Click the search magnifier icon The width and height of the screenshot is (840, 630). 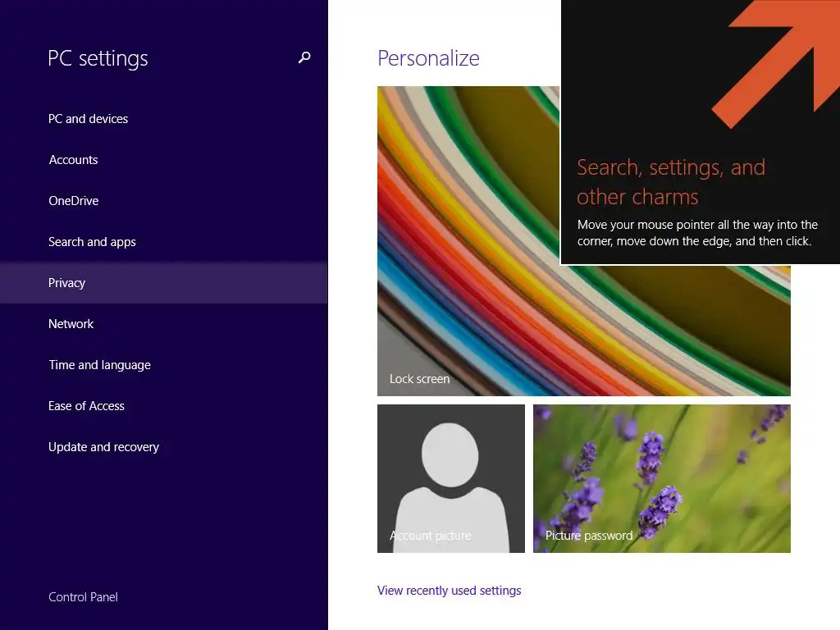304,57
